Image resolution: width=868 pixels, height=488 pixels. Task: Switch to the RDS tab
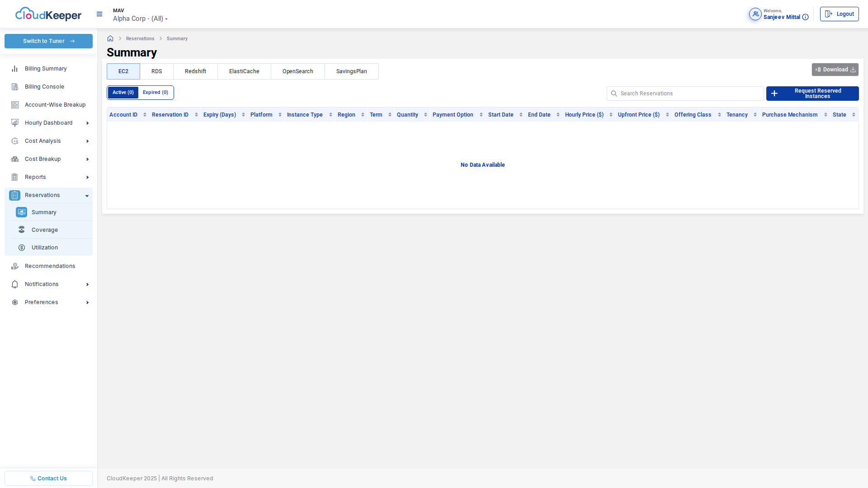coord(156,71)
